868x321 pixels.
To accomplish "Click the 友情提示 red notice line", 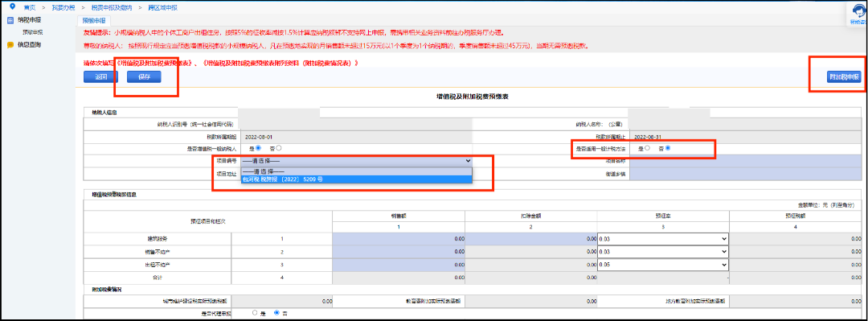I will pos(293,33).
